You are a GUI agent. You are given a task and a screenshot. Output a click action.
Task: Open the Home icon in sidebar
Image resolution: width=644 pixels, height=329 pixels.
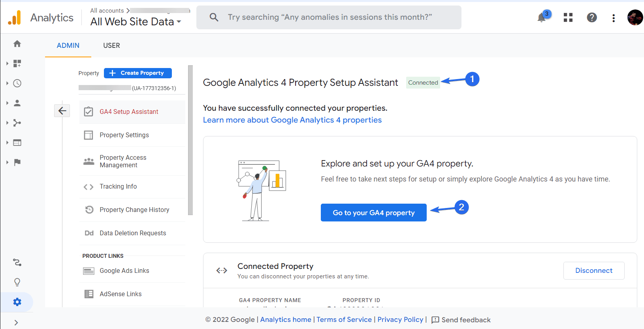point(17,44)
